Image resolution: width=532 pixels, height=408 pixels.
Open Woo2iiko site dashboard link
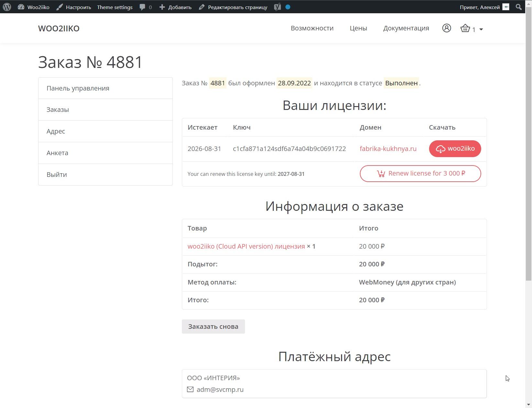[34, 7]
